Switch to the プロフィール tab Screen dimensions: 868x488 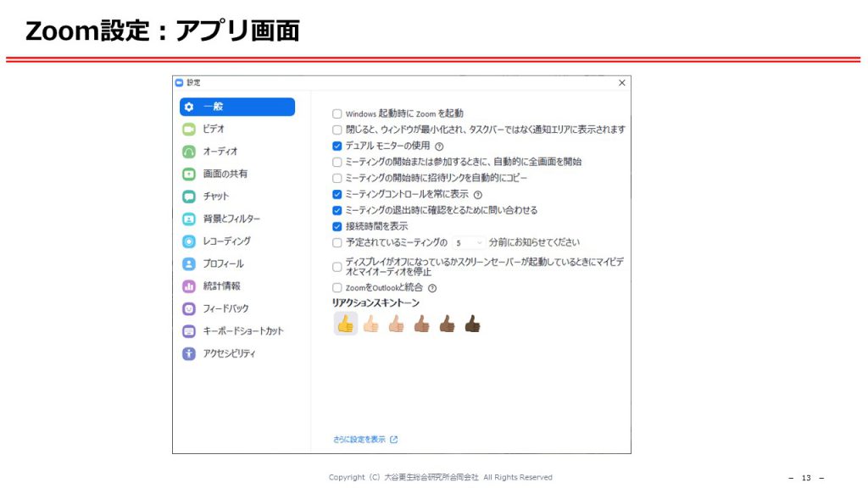(237, 264)
